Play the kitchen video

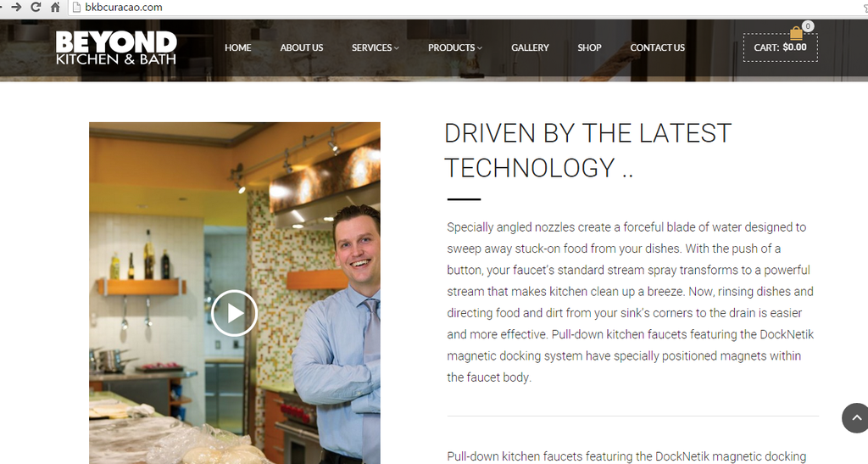coord(234,313)
